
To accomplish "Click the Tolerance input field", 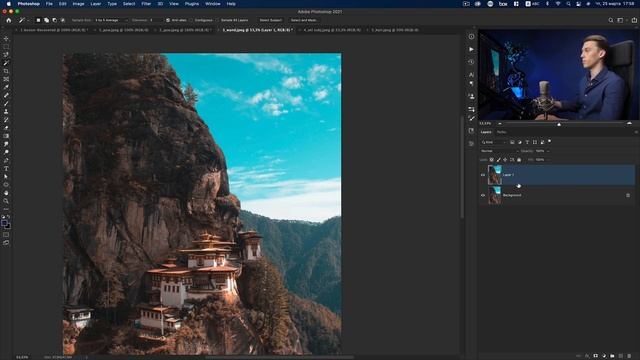I will pyautogui.click(x=156, y=20).
